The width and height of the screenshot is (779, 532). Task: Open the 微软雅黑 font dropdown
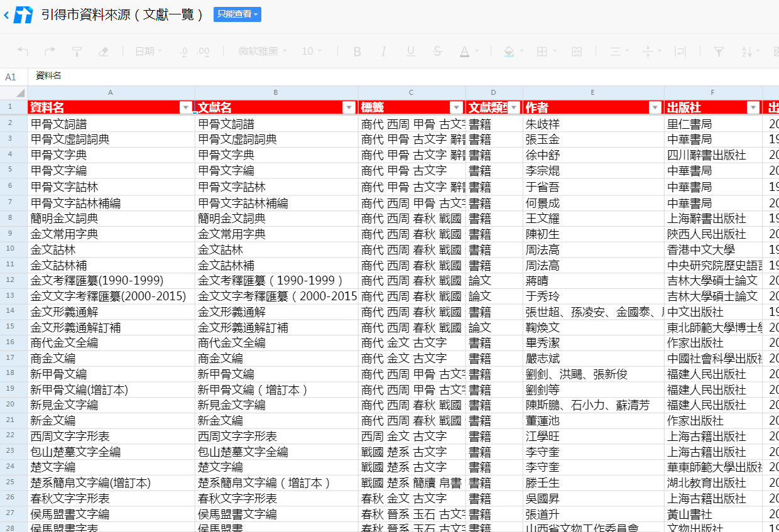pos(263,52)
